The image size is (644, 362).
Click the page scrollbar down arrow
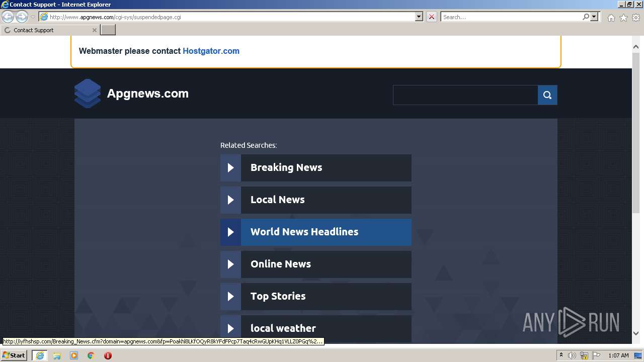click(635, 333)
